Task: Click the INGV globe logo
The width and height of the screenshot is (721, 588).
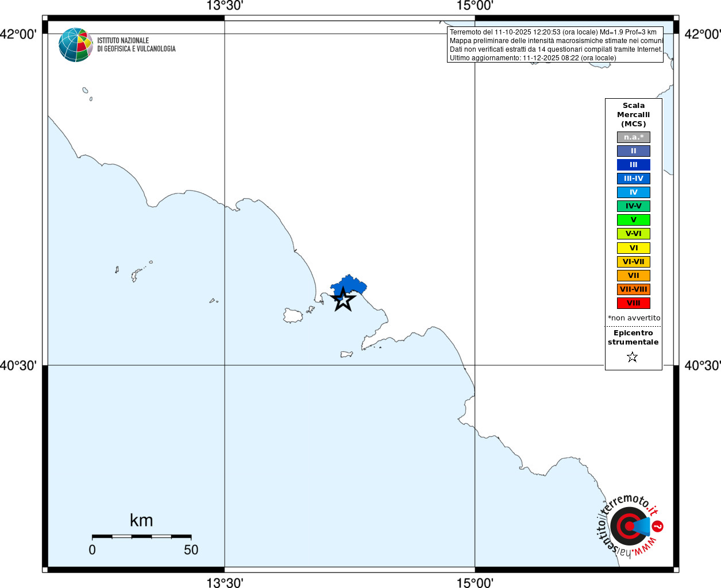Action: 76,45
